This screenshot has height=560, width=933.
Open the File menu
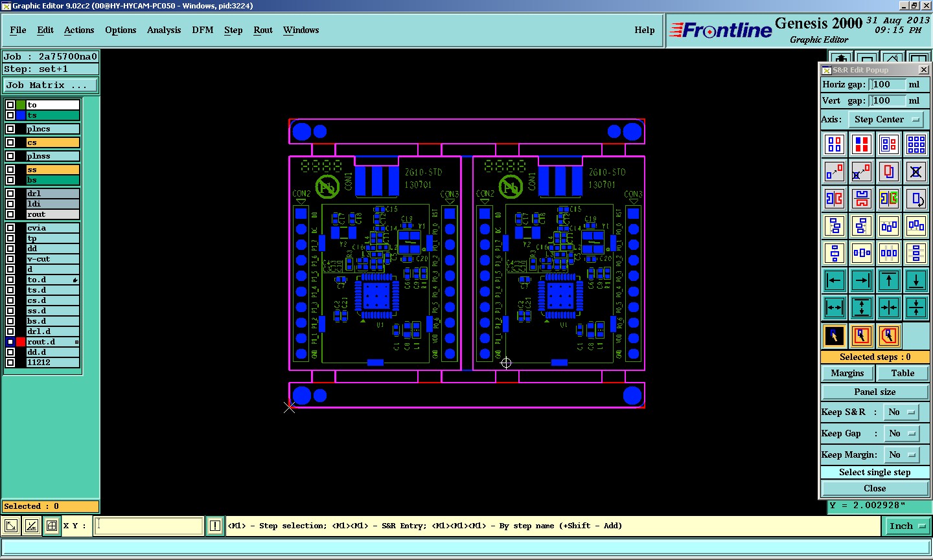point(18,30)
